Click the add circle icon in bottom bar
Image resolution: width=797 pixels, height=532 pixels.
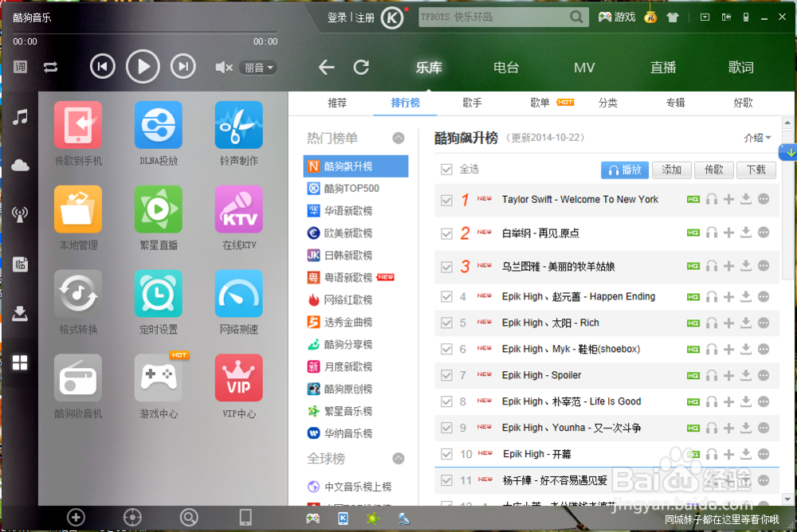[76, 517]
